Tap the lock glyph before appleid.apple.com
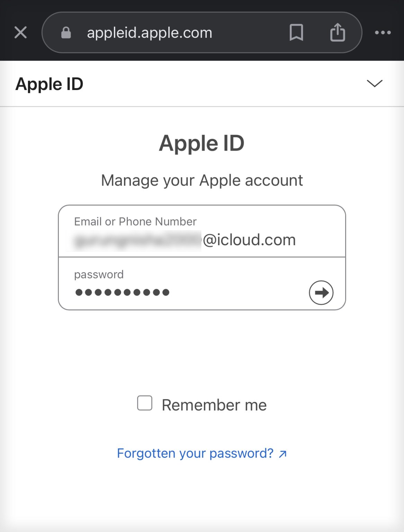 click(65, 32)
